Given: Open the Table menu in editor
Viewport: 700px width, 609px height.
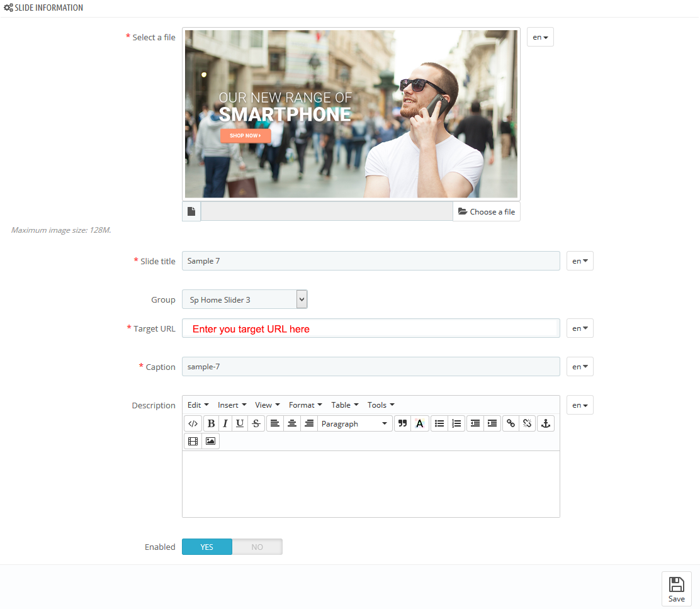Looking at the screenshot, I should click(344, 405).
